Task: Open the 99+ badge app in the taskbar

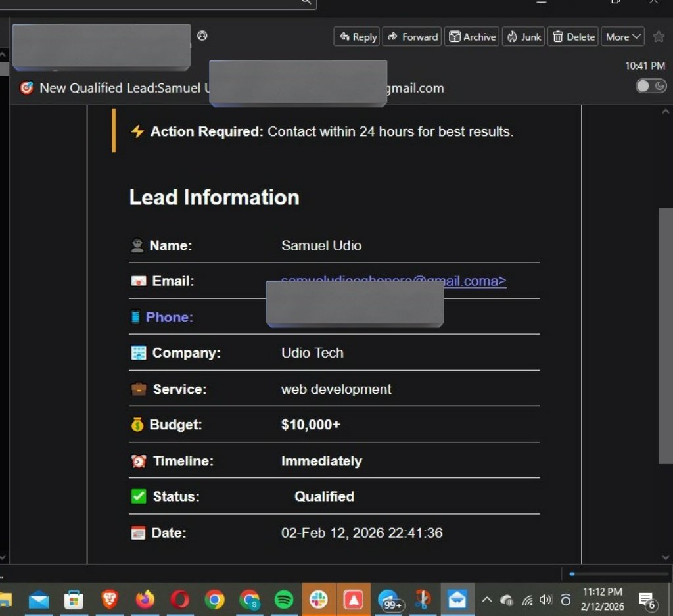Action: point(390,600)
